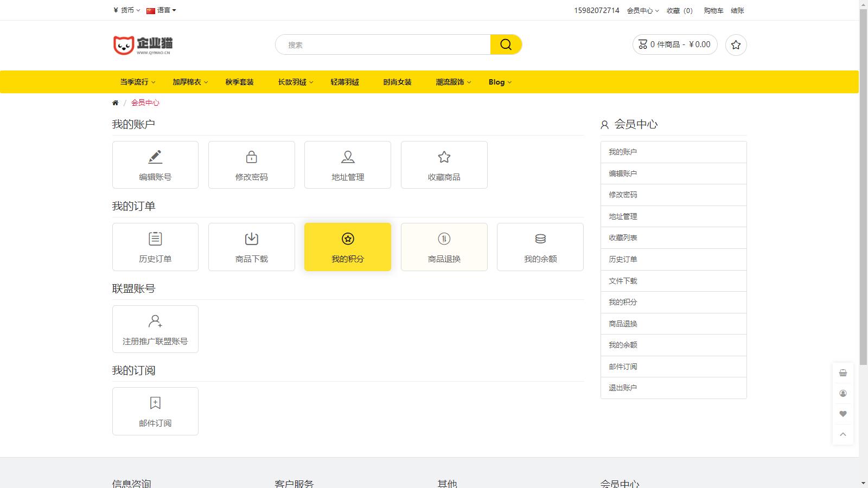Screen dimensions: 868x488
Task: Expand the Blog navigation dropdown
Action: (x=497, y=82)
